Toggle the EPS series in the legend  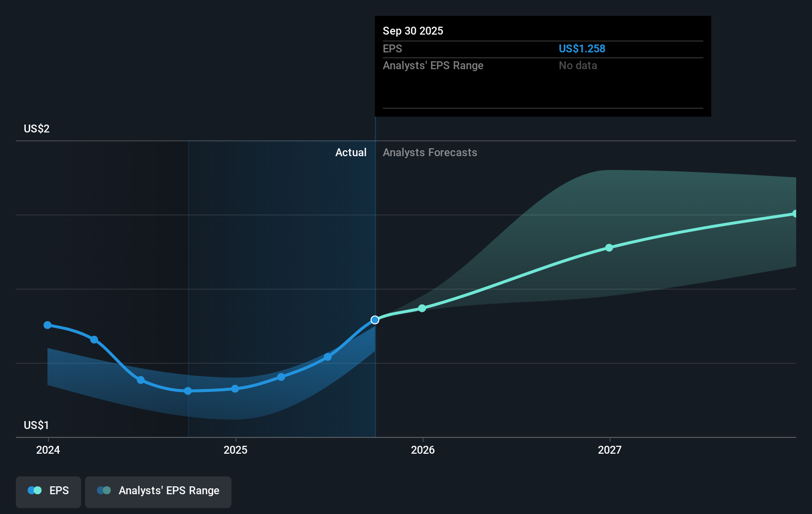tap(48, 491)
